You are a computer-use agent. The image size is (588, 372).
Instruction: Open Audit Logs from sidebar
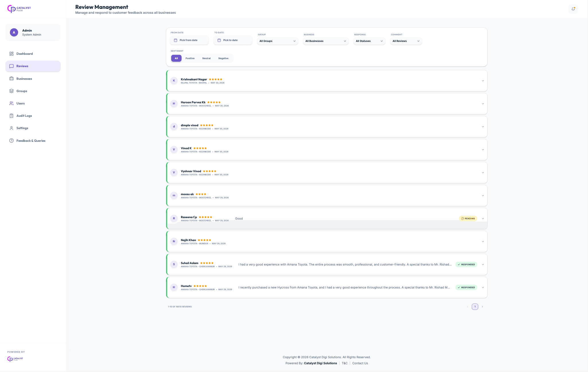33,116
